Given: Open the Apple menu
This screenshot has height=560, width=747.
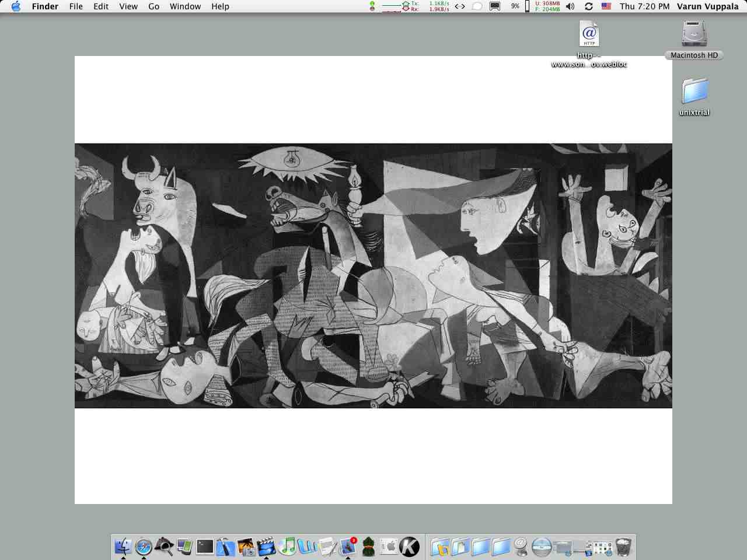Looking at the screenshot, I should [16, 6].
